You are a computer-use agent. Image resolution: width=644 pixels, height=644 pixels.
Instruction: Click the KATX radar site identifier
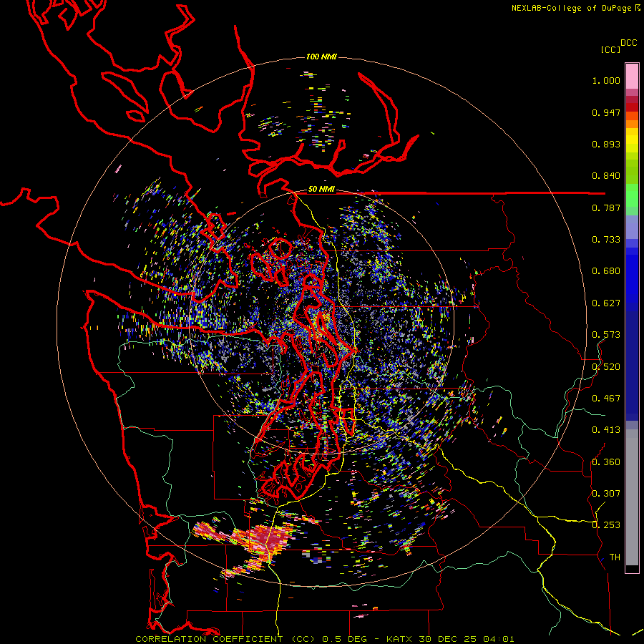pyautogui.click(x=400, y=639)
